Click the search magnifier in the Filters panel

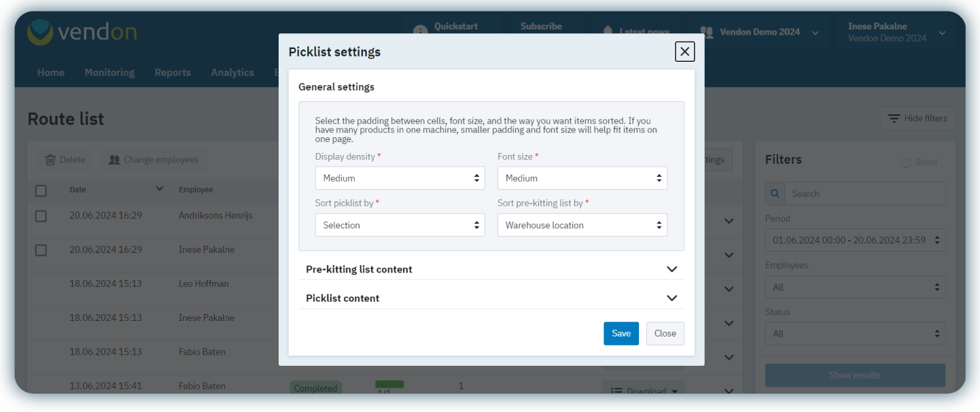point(774,193)
